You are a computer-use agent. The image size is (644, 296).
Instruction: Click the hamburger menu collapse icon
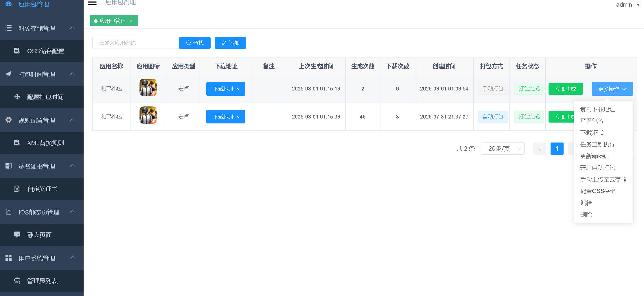[x=92, y=3]
